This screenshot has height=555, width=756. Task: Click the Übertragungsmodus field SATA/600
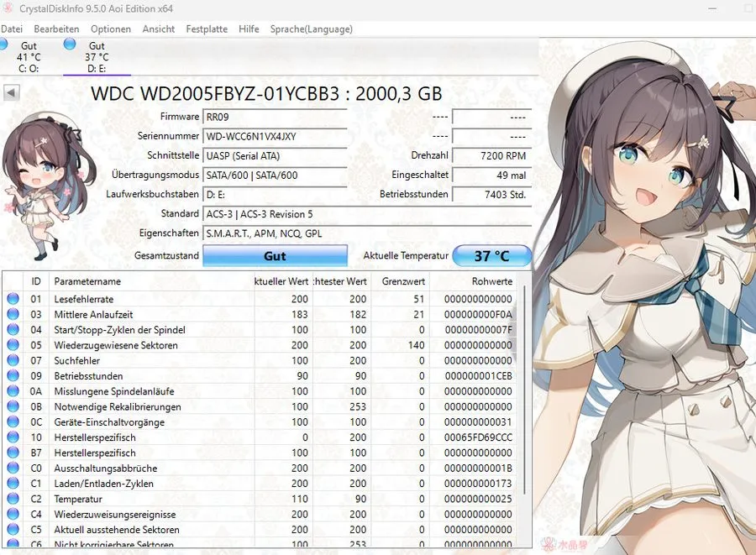pyautogui.click(x=275, y=175)
